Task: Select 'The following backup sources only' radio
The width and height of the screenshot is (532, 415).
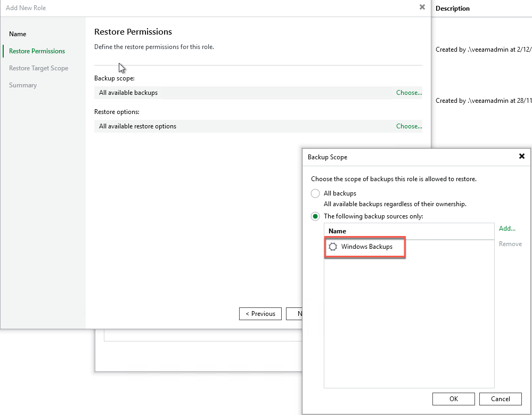Action: pos(315,216)
